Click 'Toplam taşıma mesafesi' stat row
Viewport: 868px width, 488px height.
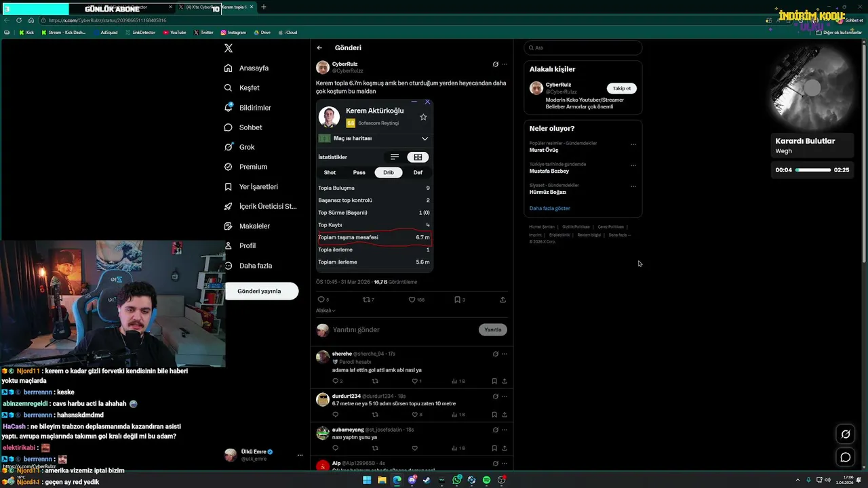pyautogui.click(x=374, y=237)
